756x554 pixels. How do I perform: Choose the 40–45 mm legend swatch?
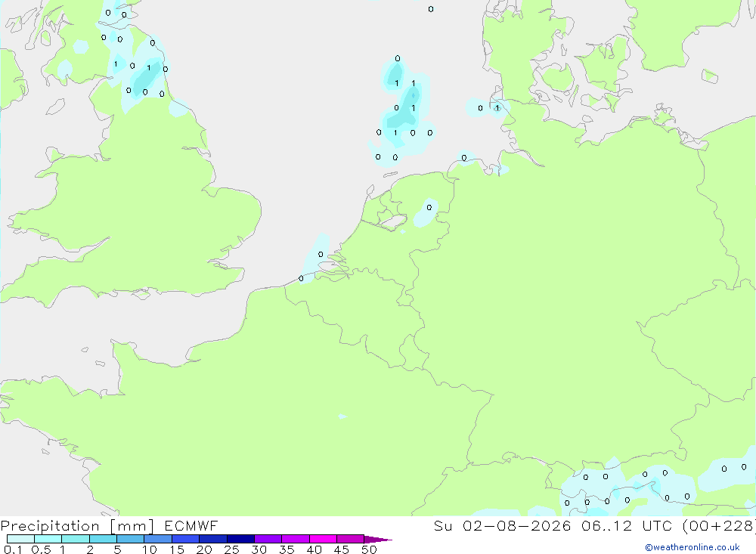point(323,539)
